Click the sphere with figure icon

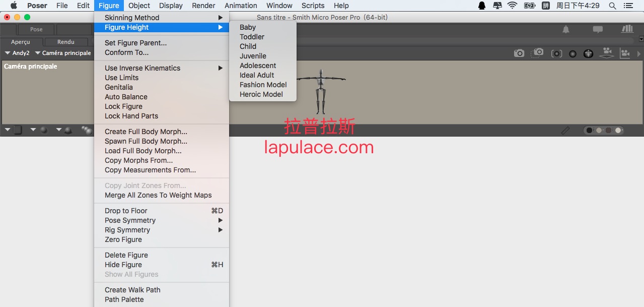(588, 53)
